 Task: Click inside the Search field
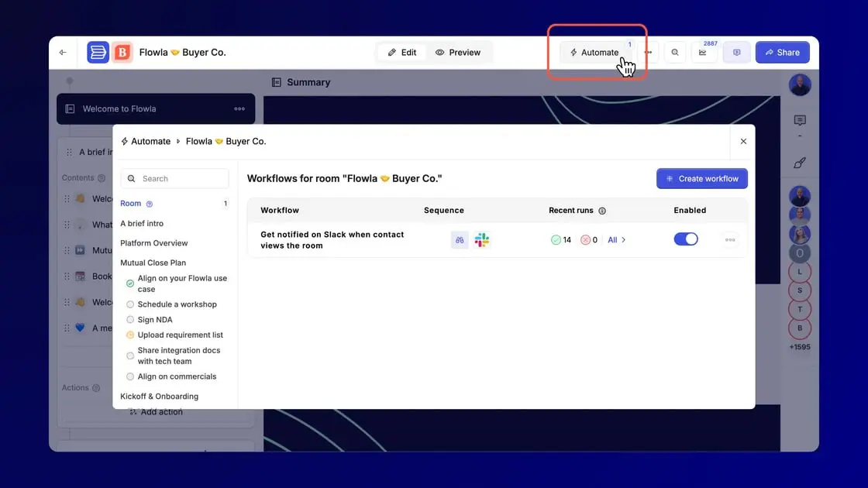[174, 178]
